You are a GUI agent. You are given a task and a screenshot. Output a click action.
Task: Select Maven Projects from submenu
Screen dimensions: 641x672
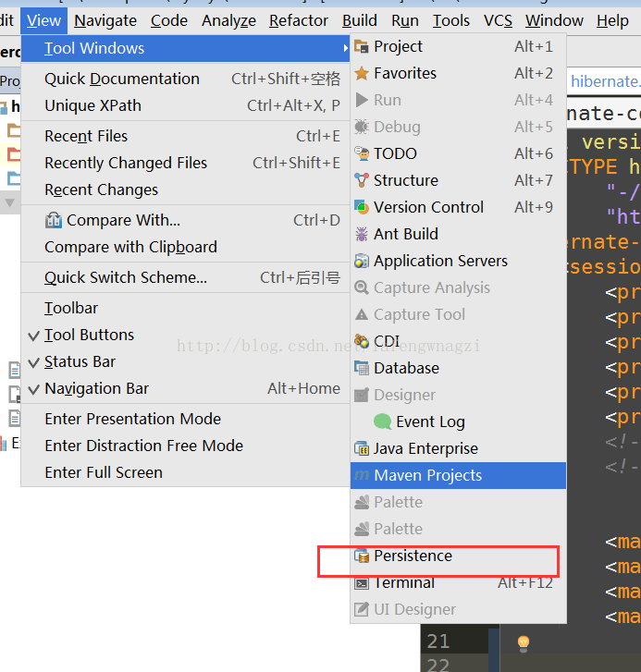[427, 475]
